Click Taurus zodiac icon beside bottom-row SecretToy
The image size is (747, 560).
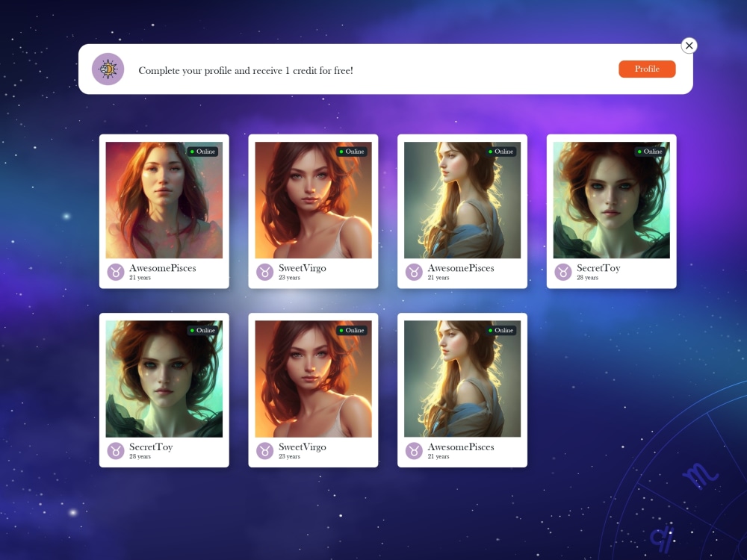pos(116,451)
